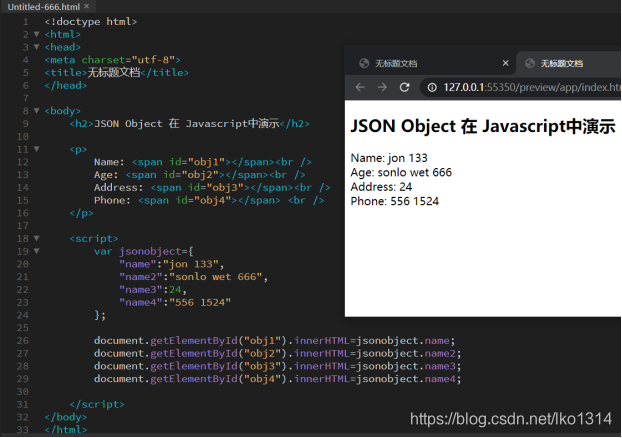Click the "name2":"sonlo wet 666" code line
Viewport: 622px width, 438px height.
coord(193,277)
